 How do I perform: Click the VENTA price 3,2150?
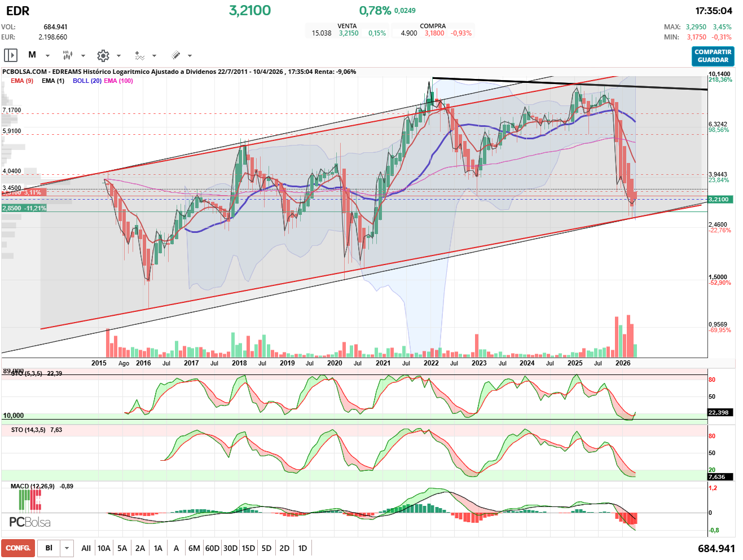[349, 33]
